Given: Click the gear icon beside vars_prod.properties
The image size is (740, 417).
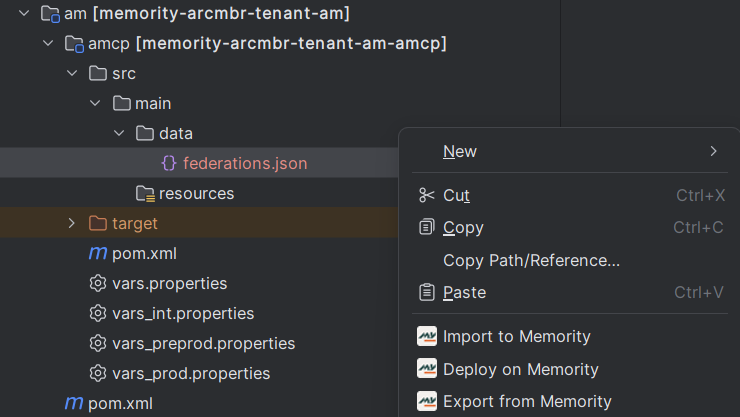Looking at the screenshot, I should tap(98, 373).
